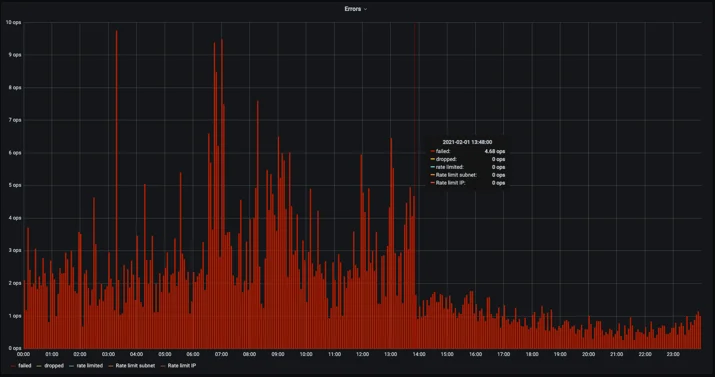The image size is (715, 377).
Task: Click the tall error spike after 03:00
Action: [x=116, y=189]
